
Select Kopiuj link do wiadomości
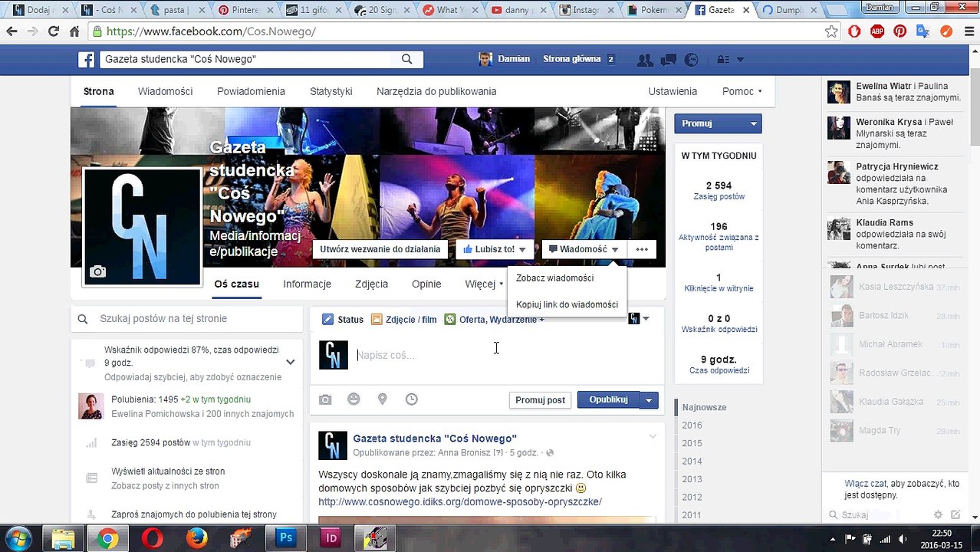pyautogui.click(x=567, y=304)
